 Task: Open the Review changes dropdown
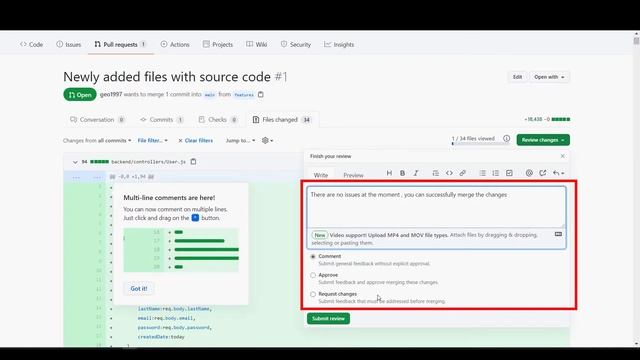click(543, 140)
